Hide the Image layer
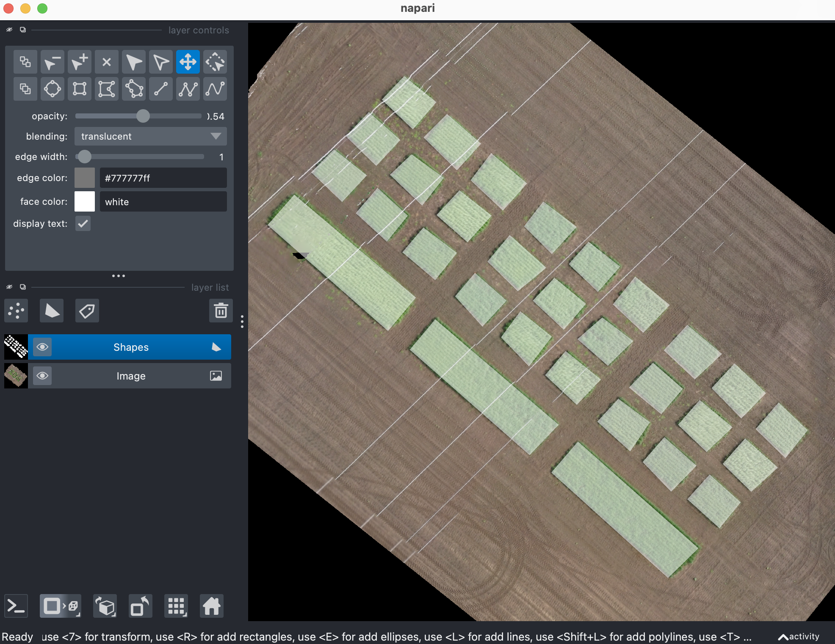This screenshot has width=835, height=644. (x=42, y=376)
